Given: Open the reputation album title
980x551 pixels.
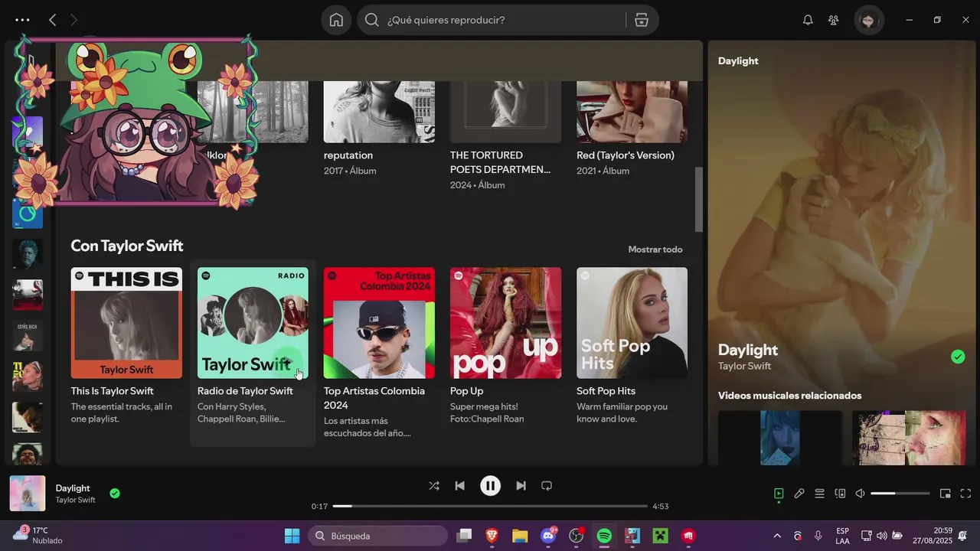Looking at the screenshot, I should 348,155.
